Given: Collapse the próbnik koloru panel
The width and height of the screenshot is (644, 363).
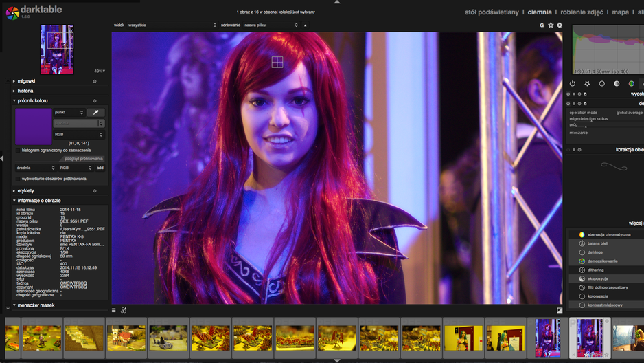Looking at the screenshot, I should coord(14,101).
